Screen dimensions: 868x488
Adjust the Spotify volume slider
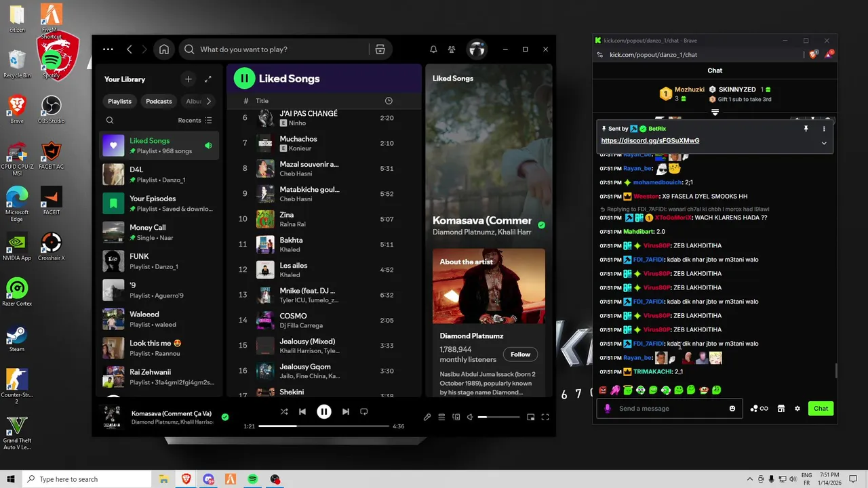click(498, 418)
